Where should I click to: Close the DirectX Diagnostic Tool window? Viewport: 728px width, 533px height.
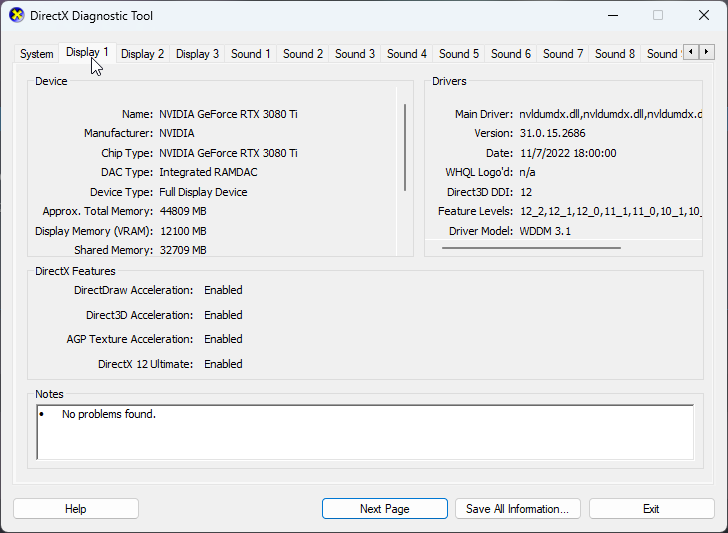(x=704, y=15)
